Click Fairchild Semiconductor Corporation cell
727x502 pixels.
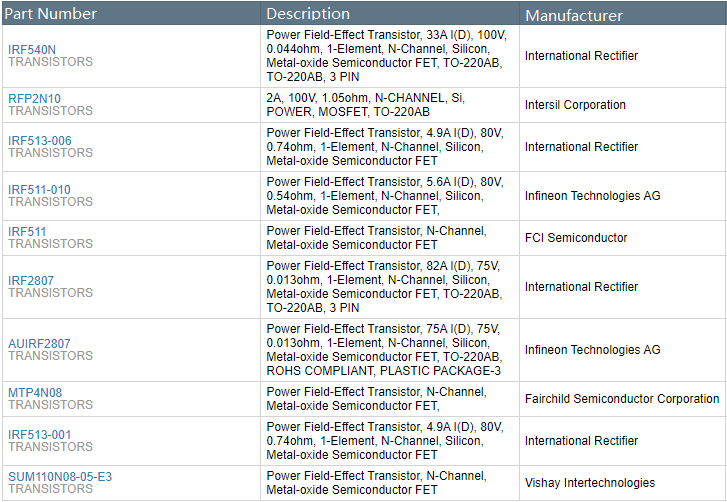click(621, 399)
